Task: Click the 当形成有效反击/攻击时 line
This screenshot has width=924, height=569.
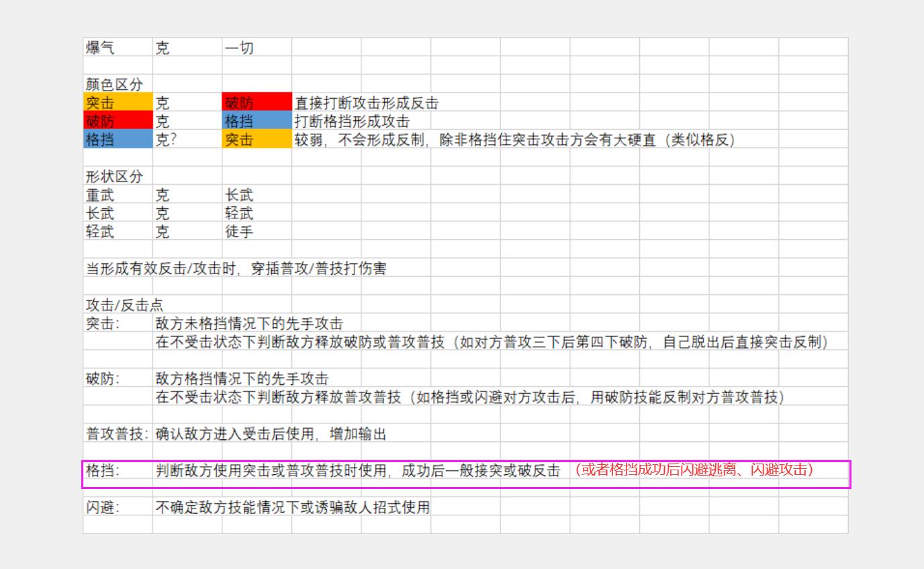Action: point(236,269)
